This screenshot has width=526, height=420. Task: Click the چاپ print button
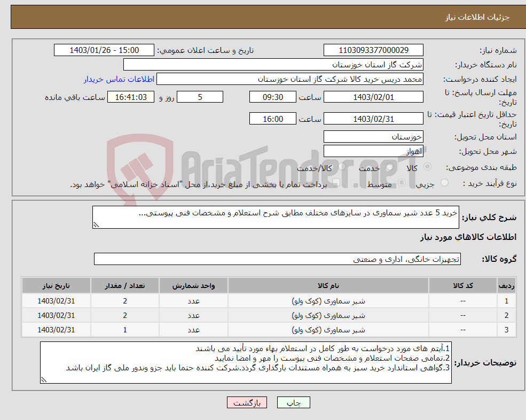pyautogui.click(x=294, y=402)
